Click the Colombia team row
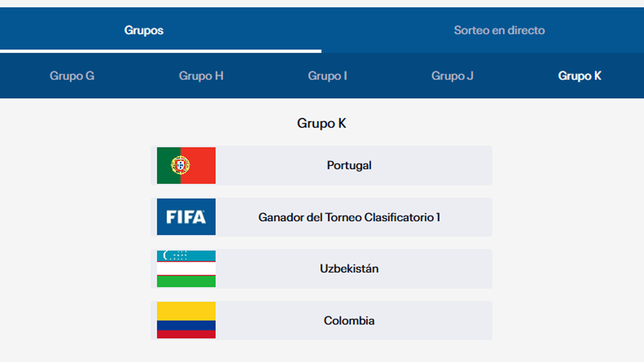Viewport: 644px width, 362px height. click(x=349, y=320)
